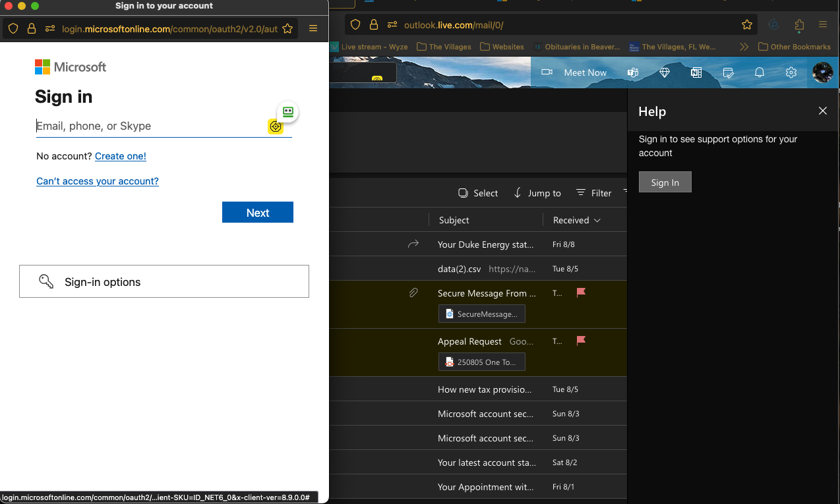The height and width of the screenshot is (504, 840).
Task: Toggle flag on Appeal Request email
Action: [581, 341]
